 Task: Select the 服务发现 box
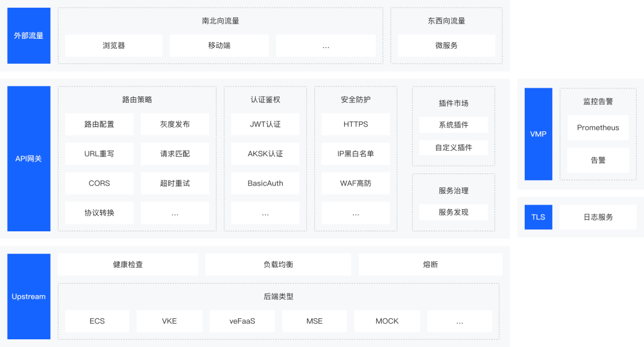tap(453, 212)
